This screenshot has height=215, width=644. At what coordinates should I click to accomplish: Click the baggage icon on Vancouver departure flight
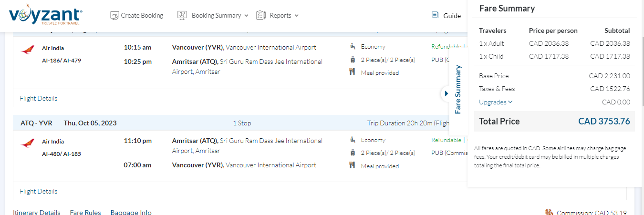point(353,60)
